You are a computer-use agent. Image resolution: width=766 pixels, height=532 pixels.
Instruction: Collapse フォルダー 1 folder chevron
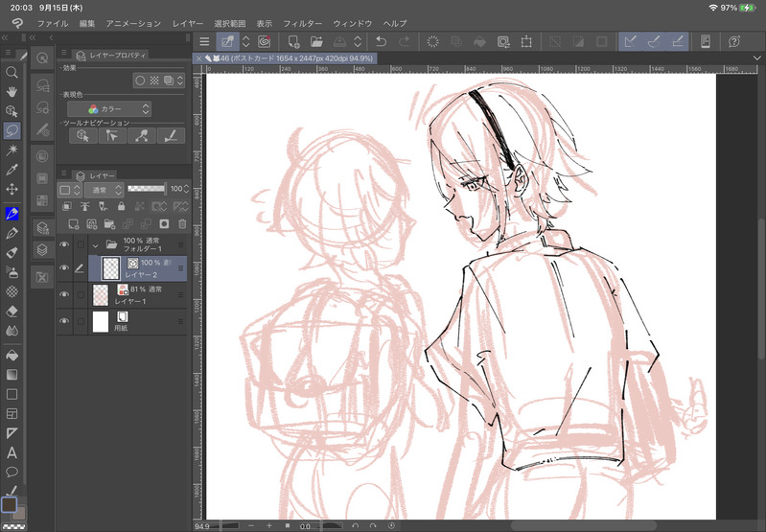coord(96,245)
